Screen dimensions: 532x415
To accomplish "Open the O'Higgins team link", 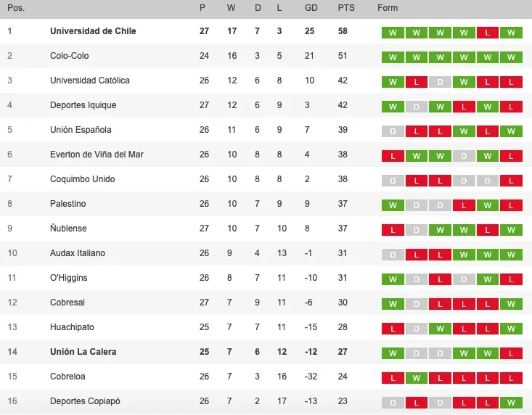I will [x=68, y=278].
